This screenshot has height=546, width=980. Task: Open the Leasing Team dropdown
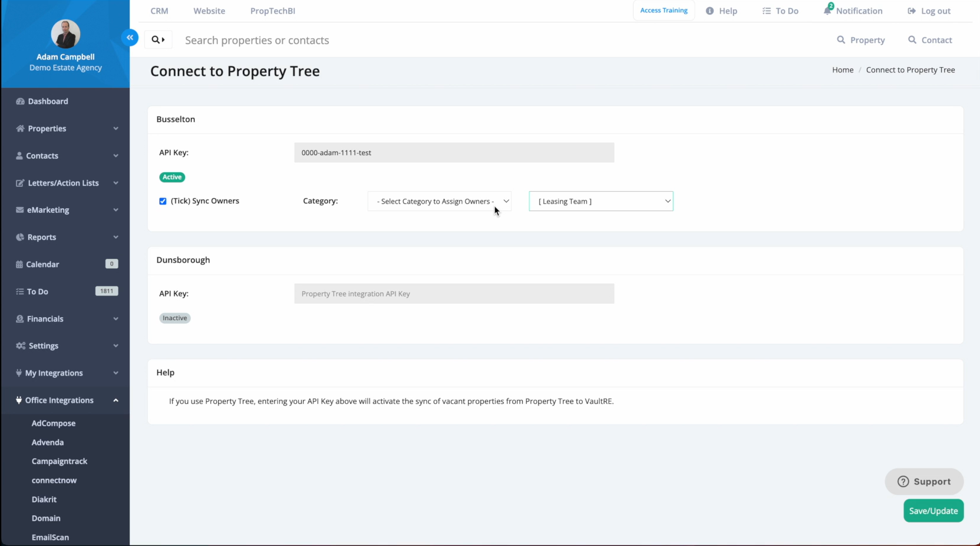[601, 201]
